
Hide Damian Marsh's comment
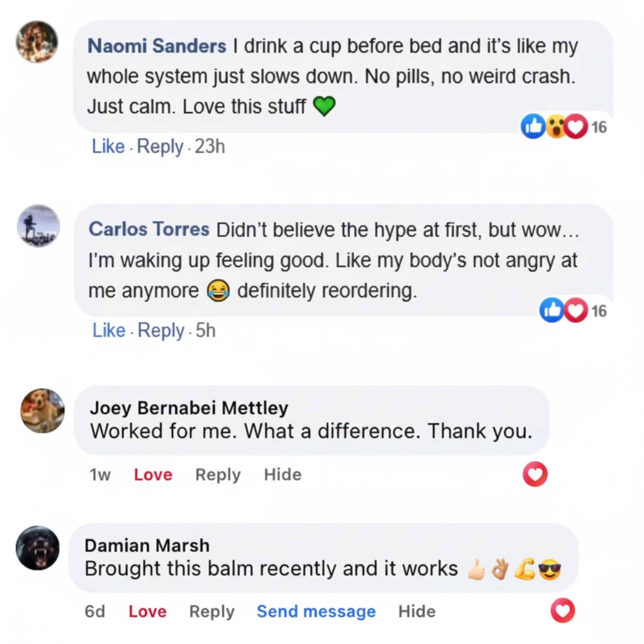point(417,611)
